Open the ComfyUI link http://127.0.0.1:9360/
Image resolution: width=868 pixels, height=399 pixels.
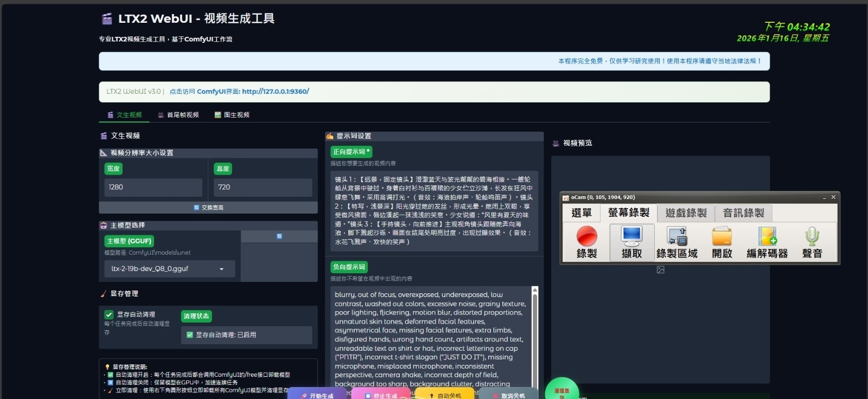(276, 92)
